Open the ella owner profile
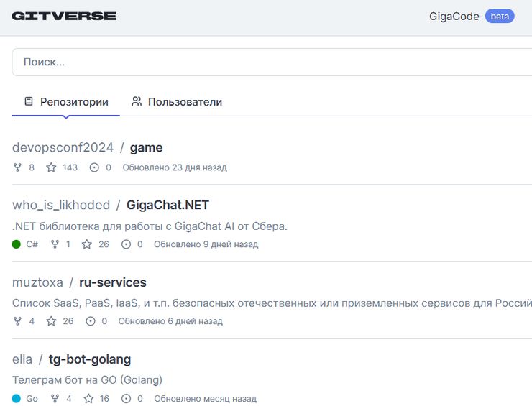Viewport: 532px width, 406px height. 22,359
